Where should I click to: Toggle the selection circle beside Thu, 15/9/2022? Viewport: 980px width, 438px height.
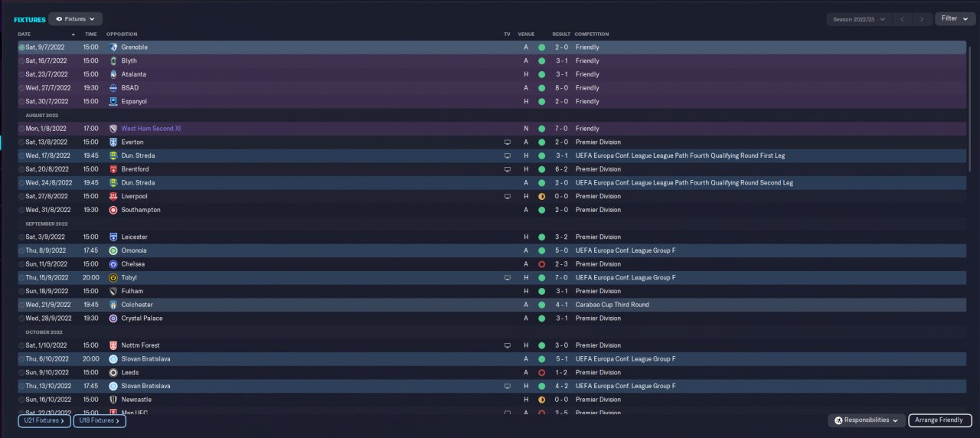tap(21, 278)
